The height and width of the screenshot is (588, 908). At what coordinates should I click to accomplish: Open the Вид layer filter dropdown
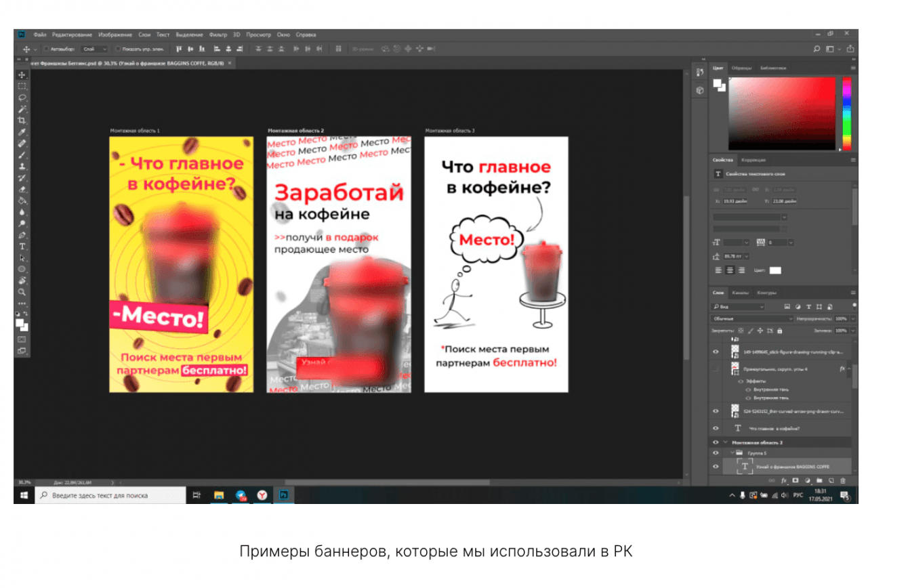pos(738,307)
